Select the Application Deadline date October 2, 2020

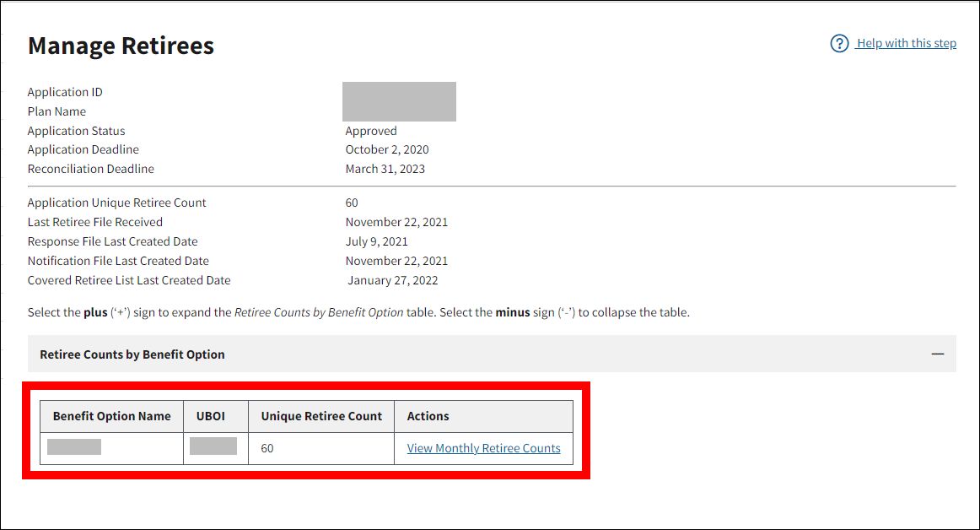click(387, 149)
